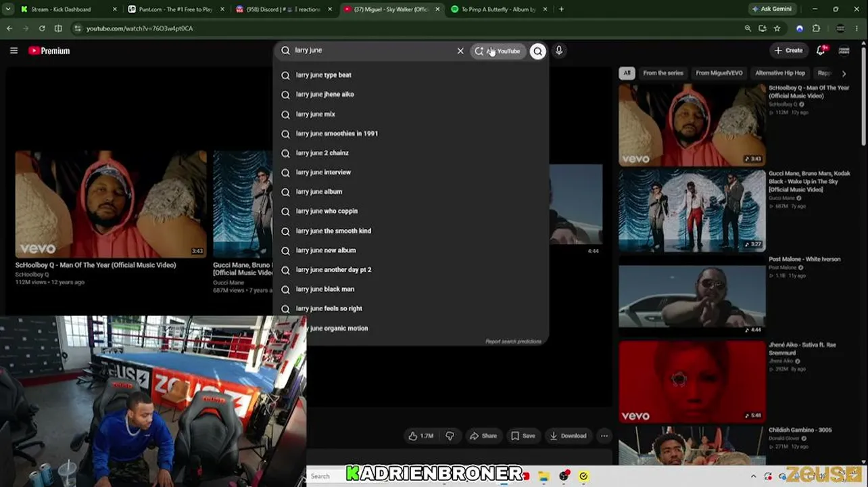Screen dimensions: 868x487
Task: Open the Create button
Action: coord(789,51)
